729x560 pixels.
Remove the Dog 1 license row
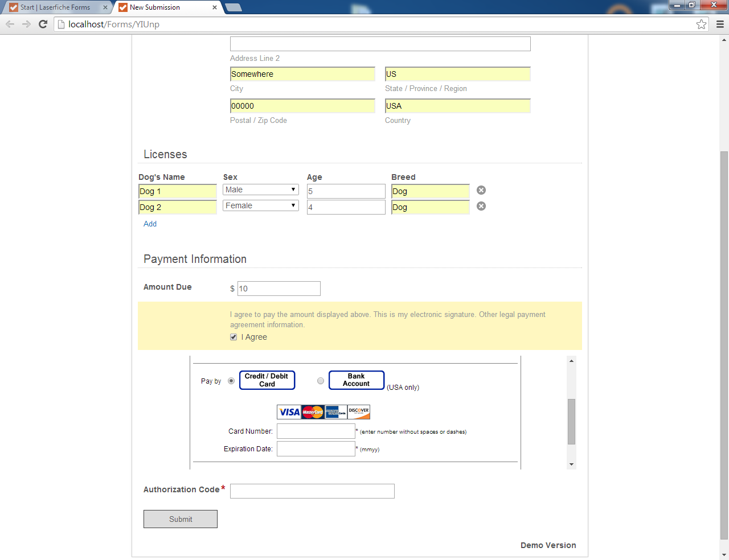click(x=481, y=190)
